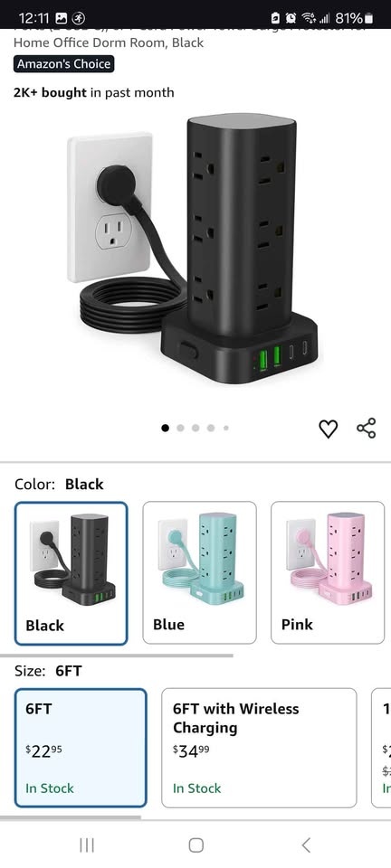The width and height of the screenshot is (391, 868).
Task: Jump to the second image carousel dot
Action: coord(180,428)
